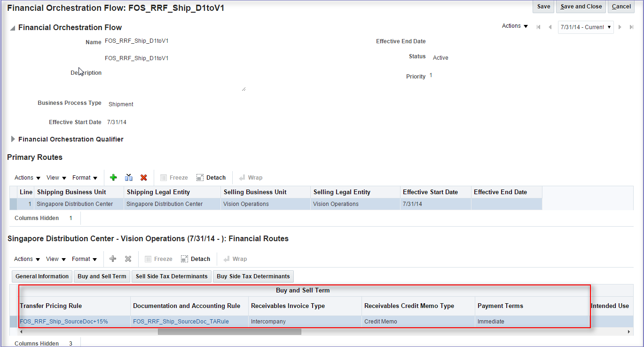Viewport: 644px width, 347px height.
Task: Wrap text in the Primary Routes table
Action: pos(251,177)
